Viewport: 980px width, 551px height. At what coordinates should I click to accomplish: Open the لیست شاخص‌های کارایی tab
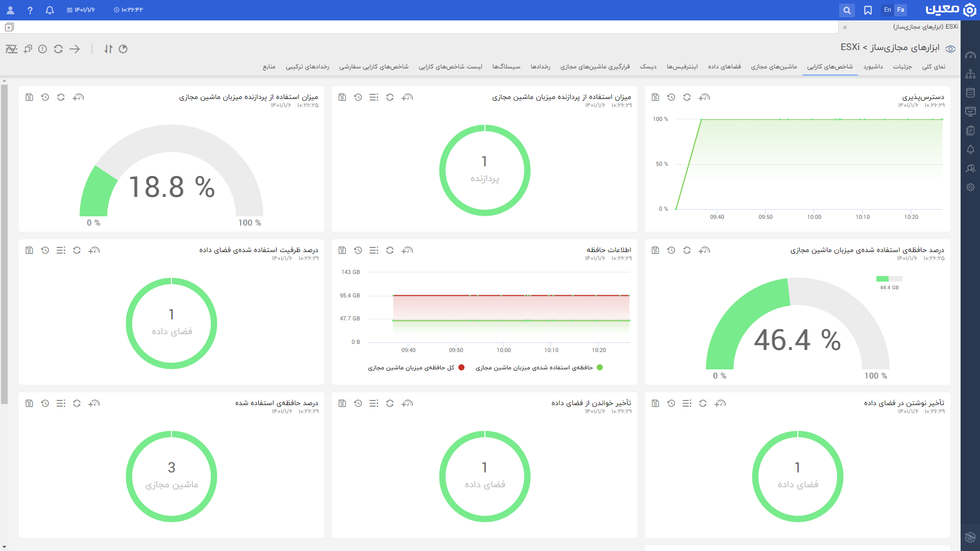pos(450,67)
